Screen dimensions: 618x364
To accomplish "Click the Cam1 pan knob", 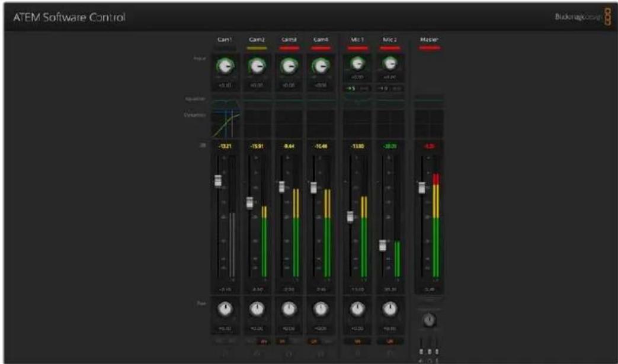I will (x=225, y=309).
